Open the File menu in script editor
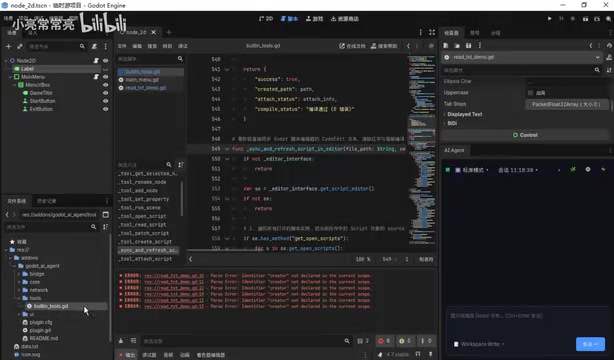 (122, 46)
